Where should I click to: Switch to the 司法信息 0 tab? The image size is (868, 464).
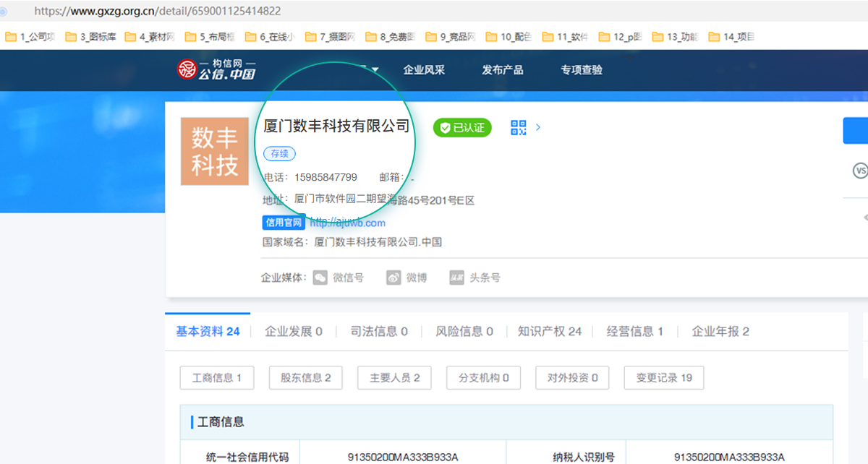(379, 332)
